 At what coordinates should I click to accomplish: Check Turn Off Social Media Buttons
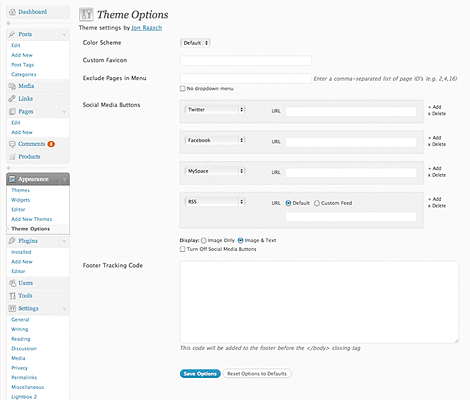click(182, 249)
